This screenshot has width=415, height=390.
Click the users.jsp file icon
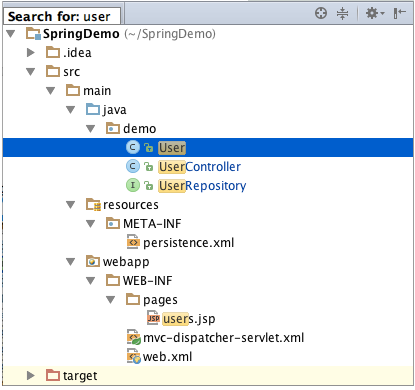[x=153, y=318]
